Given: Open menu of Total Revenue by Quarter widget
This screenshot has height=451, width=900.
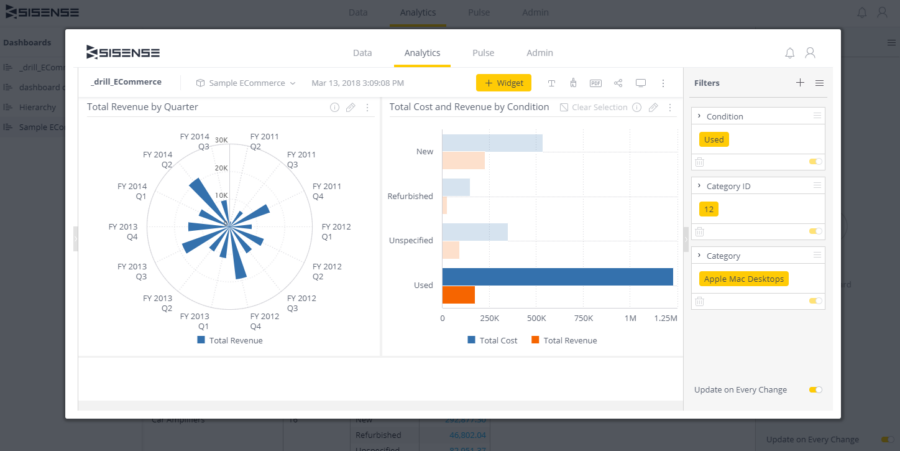Looking at the screenshot, I should pyautogui.click(x=367, y=107).
